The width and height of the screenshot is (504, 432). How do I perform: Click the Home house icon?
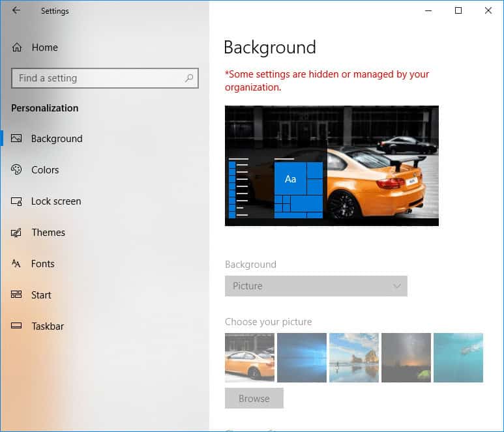[x=17, y=48]
